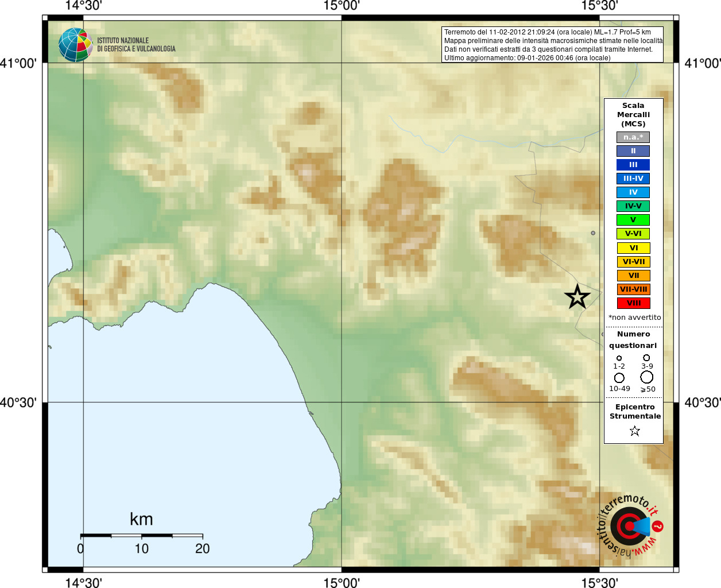Click the 1-2 questionnaire circle symbol
This screenshot has height=588, width=721.
[x=619, y=358]
